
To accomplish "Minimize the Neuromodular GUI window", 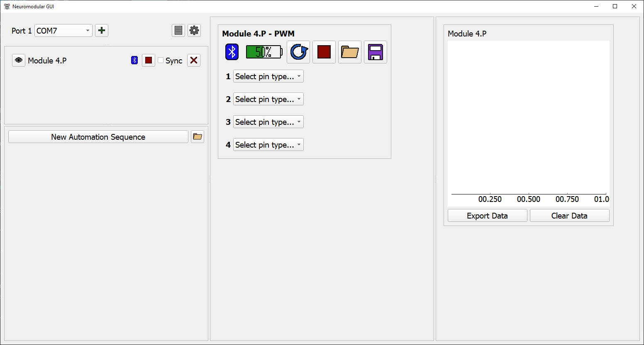I will pos(596,6).
